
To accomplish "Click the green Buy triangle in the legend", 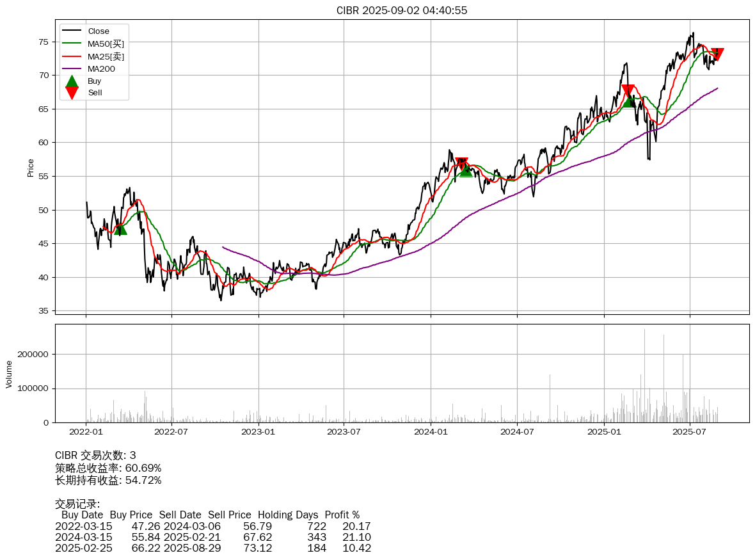I will click(72, 81).
